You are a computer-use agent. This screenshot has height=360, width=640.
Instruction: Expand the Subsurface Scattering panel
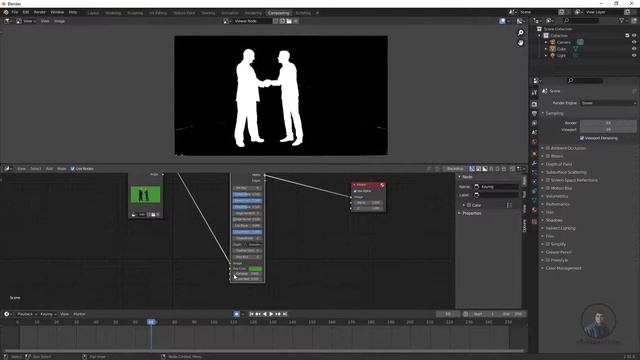coord(543,172)
